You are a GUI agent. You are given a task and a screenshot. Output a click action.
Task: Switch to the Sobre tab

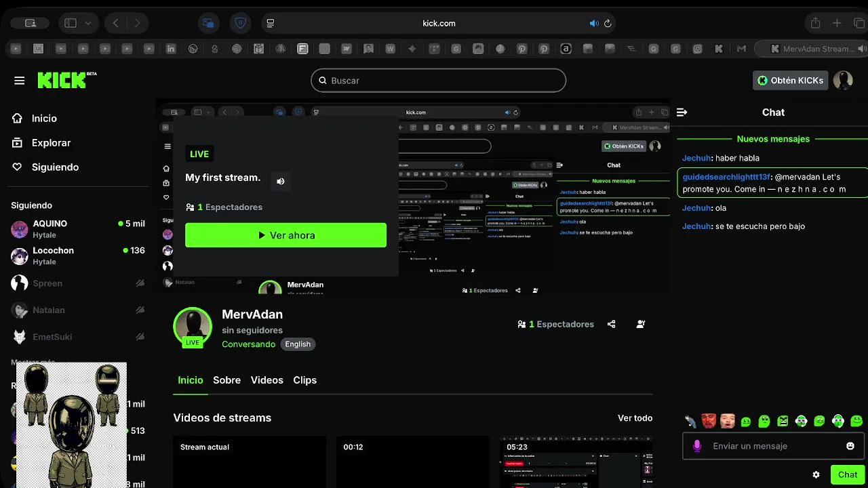(x=226, y=380)
